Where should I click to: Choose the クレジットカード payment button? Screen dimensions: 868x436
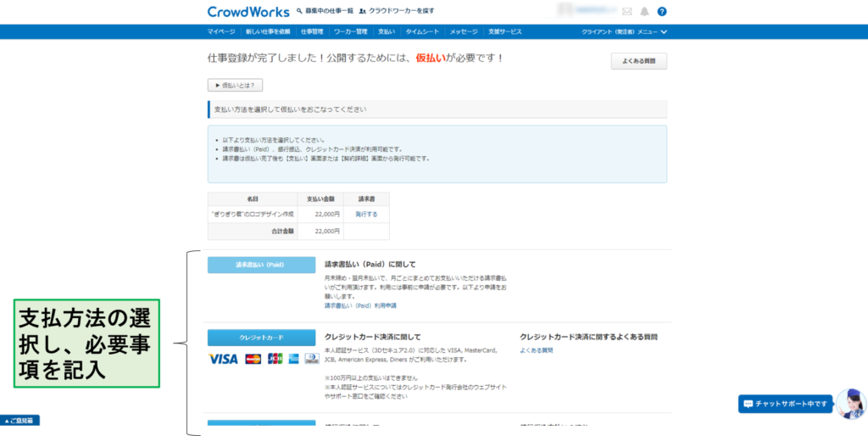pos(261,338)
